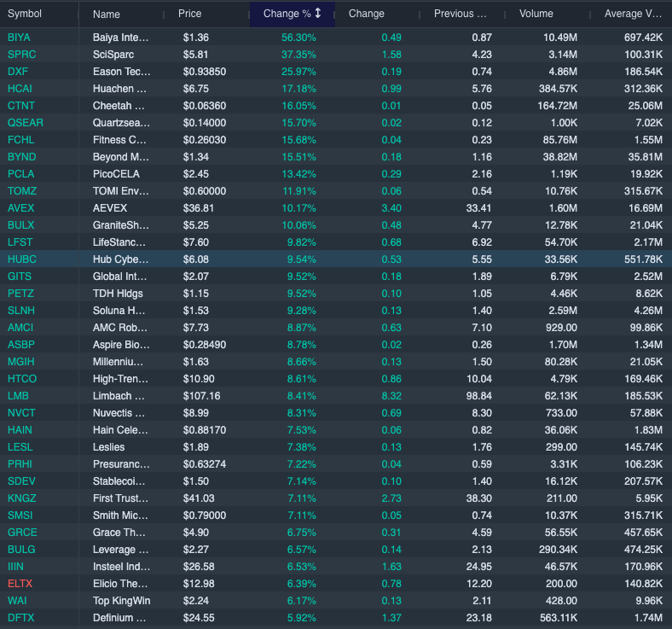Open the BIYA ticker symbol
The height and width of the screenshot is (629, 672).
[x=19, y=38]
